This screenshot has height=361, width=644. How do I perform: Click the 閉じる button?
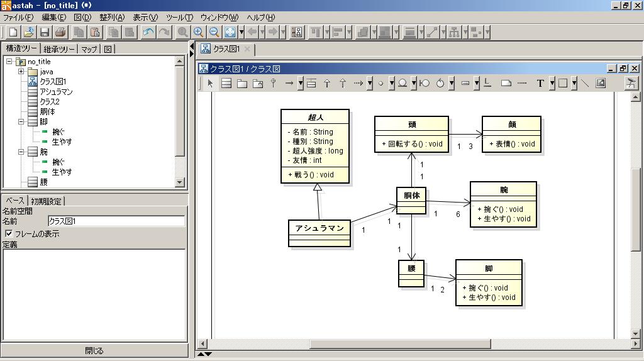94,350
